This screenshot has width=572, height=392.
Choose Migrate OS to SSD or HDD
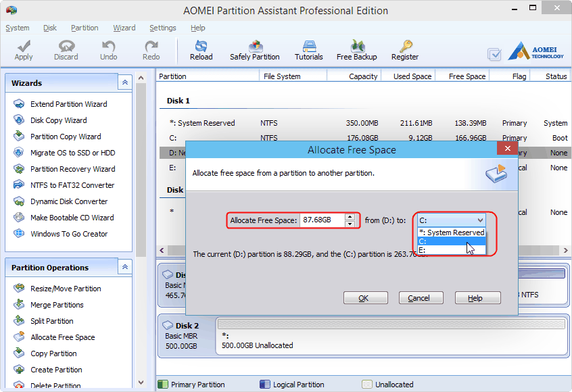point(72,153)
